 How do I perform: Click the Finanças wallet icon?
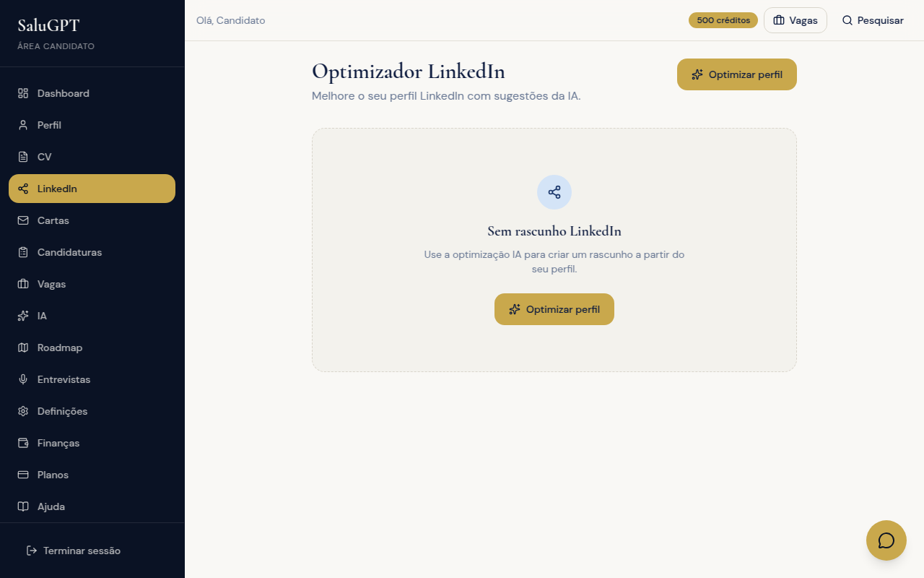(x=23, y=443)
